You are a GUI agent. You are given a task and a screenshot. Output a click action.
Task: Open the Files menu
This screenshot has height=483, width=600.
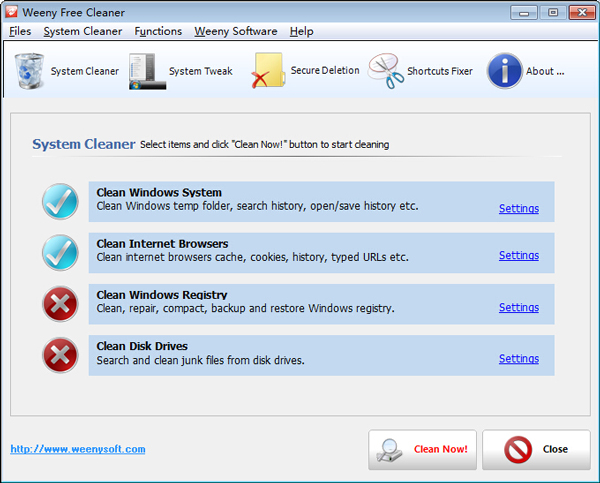point(20,31)
